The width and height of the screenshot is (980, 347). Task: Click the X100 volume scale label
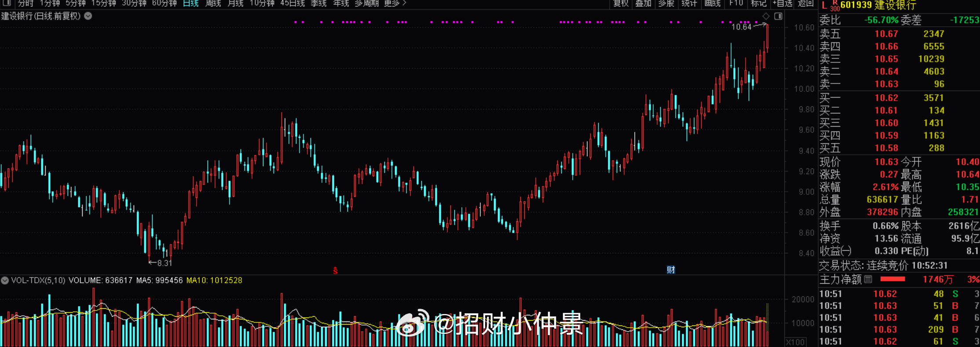(x=795, y=342)
